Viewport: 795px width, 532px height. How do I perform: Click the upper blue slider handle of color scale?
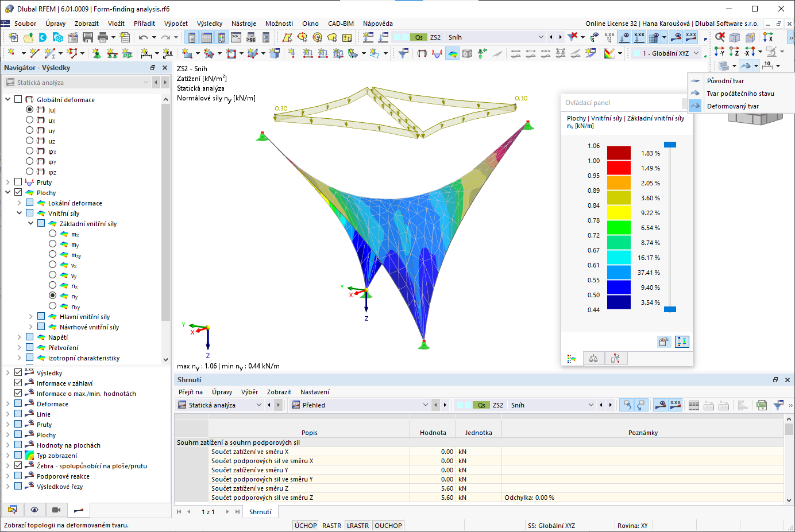tap(670, 145)
